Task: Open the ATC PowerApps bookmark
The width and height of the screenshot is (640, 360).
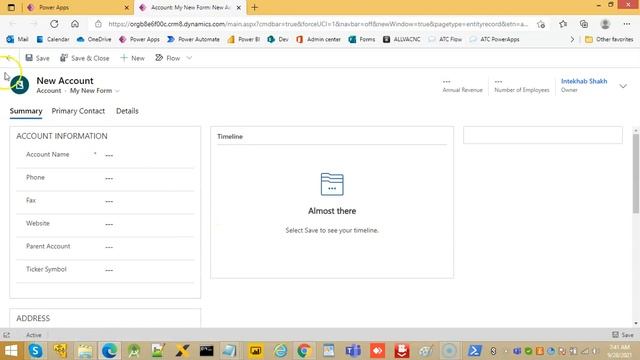Action: [494, 40]
